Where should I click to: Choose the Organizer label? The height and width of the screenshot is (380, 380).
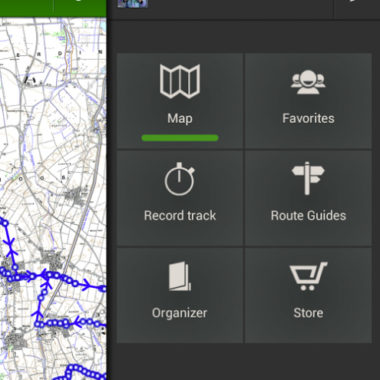pyautogui.click(x=180, y=313)
